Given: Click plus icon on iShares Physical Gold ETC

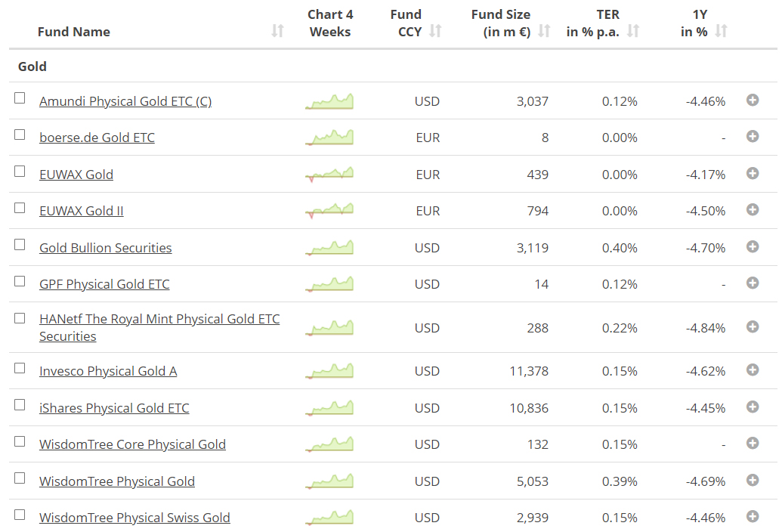Looking at the screenshot, I should [x=752, y=407].
